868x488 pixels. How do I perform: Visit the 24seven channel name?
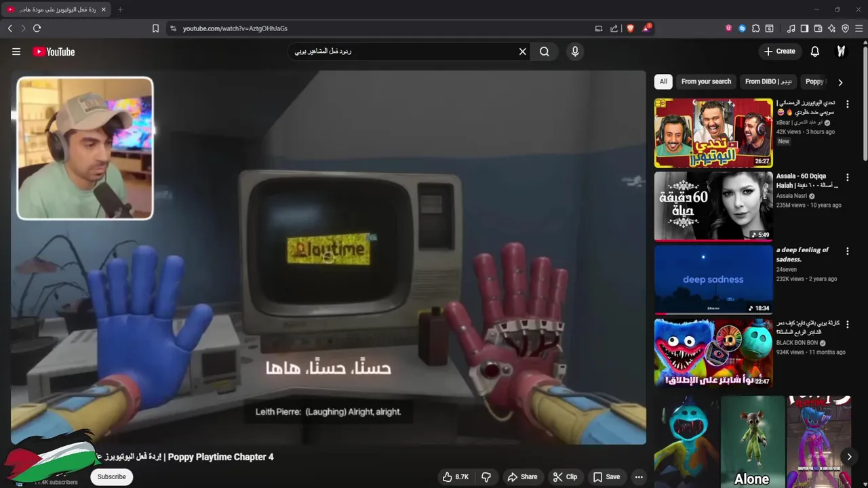click(788, 269)
